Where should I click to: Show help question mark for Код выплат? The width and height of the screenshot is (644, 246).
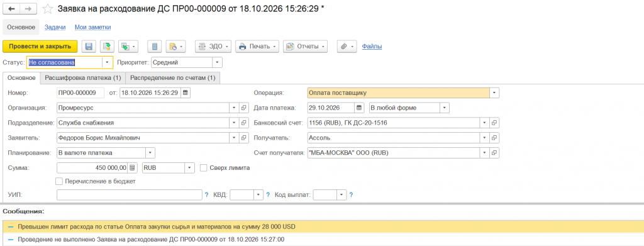pos(351,195)
